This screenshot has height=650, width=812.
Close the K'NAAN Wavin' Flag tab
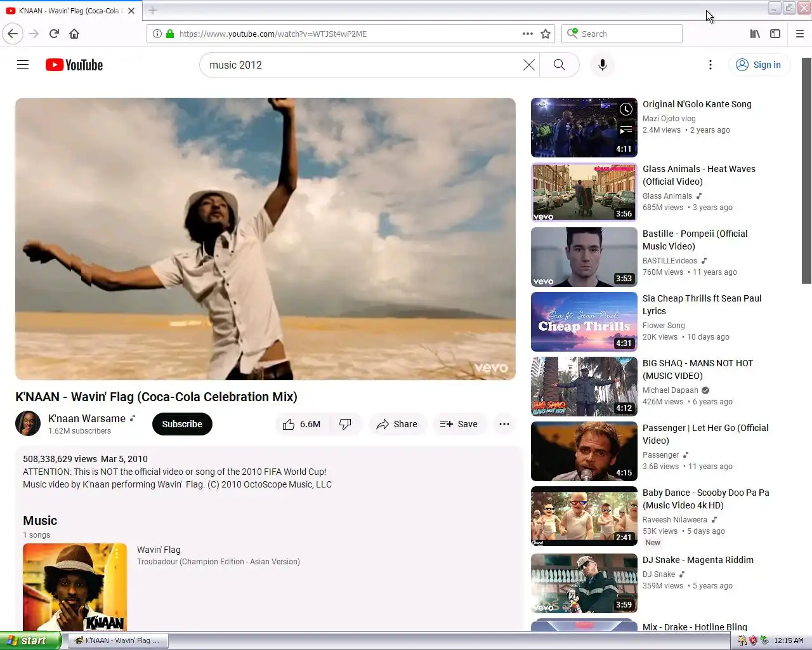point(131,11)
